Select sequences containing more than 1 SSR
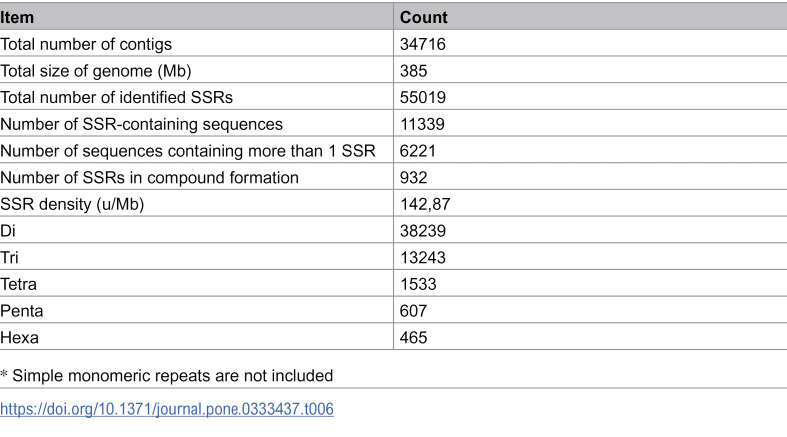Screen dimensions: 787x437 pyautogui.click(x=188, y=151)
